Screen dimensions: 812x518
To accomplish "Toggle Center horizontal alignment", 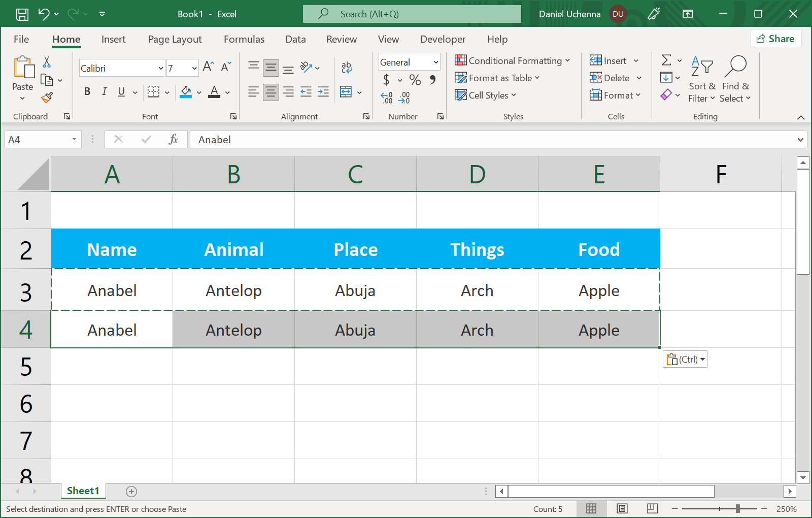I will pyautogui.click(x=271, y=92).
